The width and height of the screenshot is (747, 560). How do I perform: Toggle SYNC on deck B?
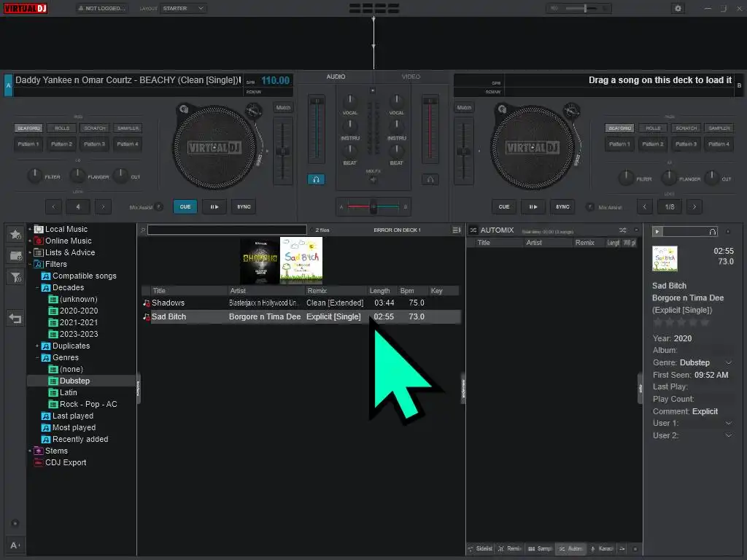(x=562, y=206)
